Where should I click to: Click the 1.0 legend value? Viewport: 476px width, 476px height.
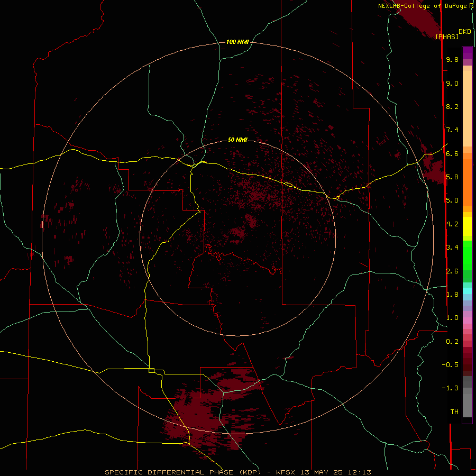[452, 318]
